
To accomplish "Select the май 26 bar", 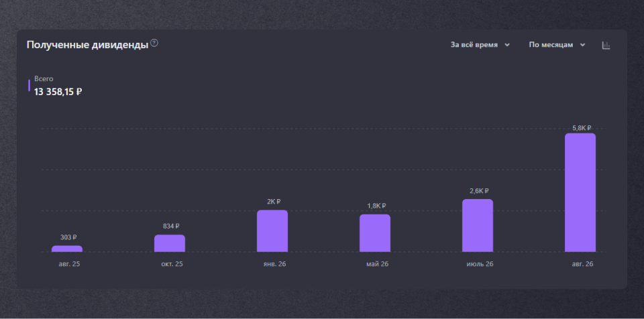I will coord(375,233).
